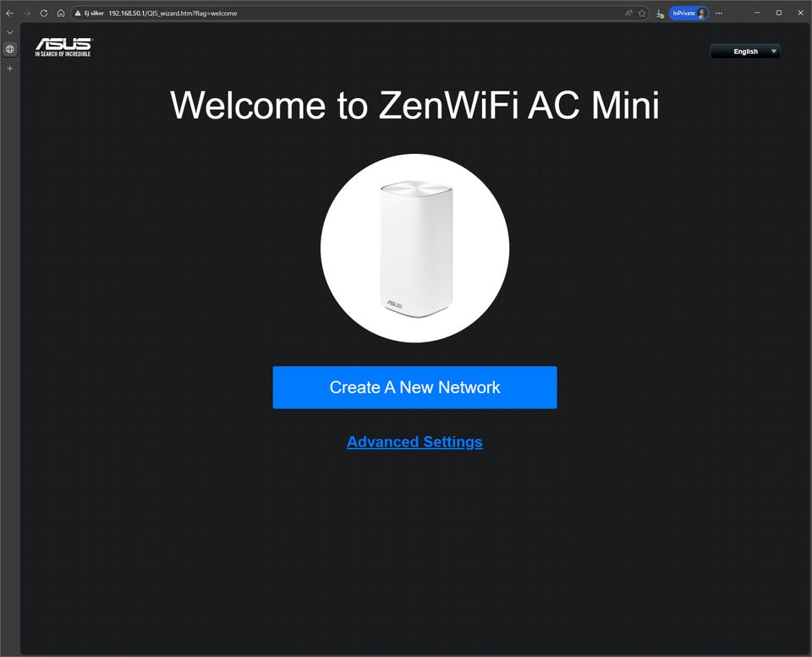Maximize the browser window
Image resolution: width=812 pixels, height=657 pixels.
pos(779,13)
